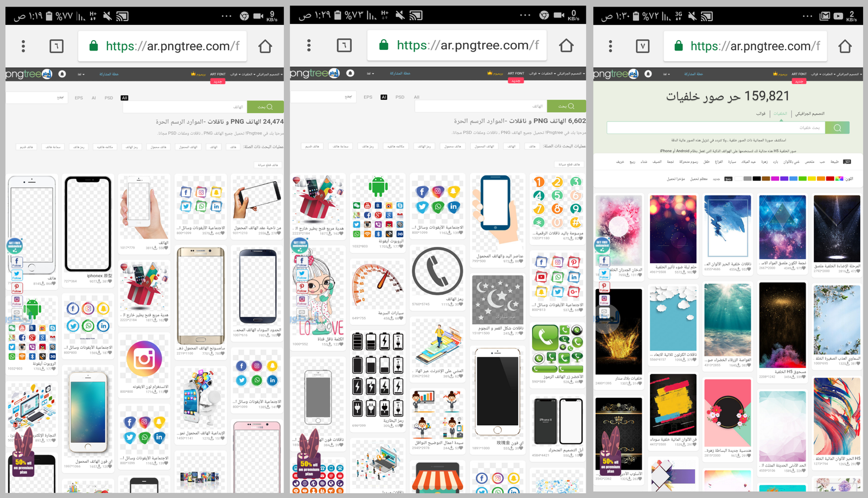Click the notification bell in the left screenshot's pngtree header
The height and width of the screenshot is (498, 868).
click(x=62, y=74)
